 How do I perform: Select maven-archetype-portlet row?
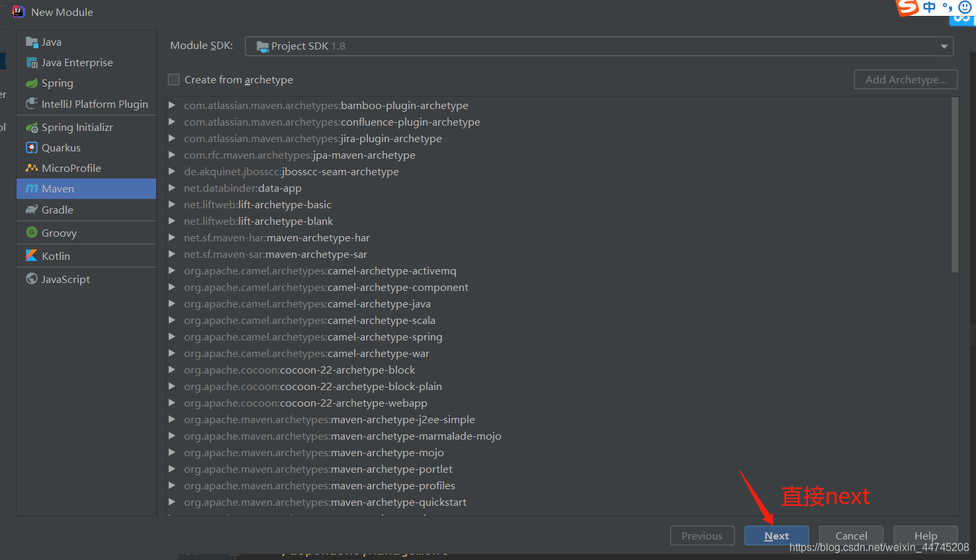(559, 469)
